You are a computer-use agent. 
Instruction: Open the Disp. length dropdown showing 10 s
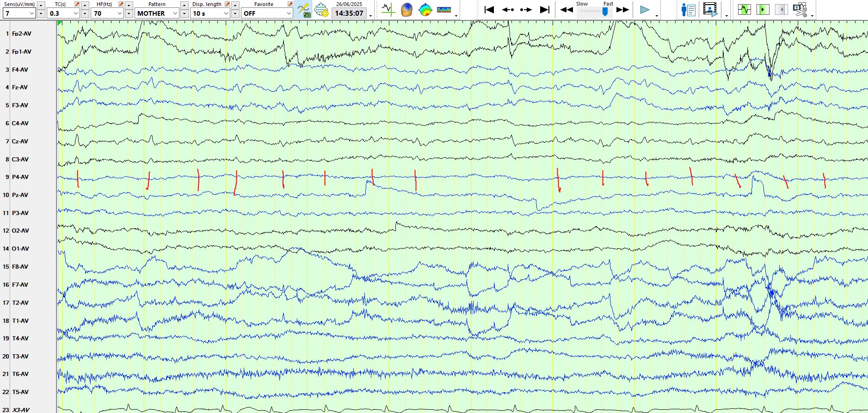210,13
